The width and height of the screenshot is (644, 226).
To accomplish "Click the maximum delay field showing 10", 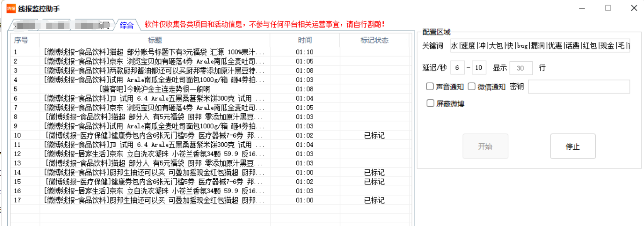I will click(x=479, y=68).
